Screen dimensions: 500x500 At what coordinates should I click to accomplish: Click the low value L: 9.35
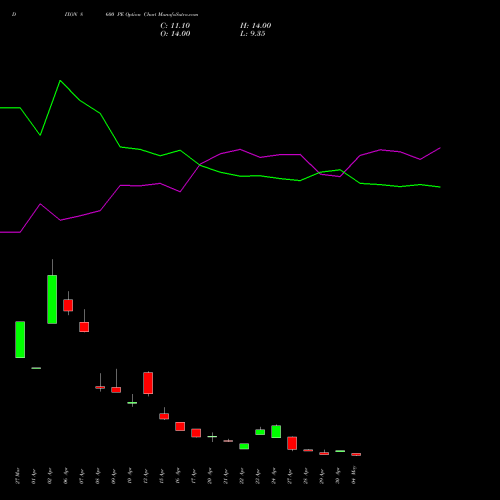point(253,34)
